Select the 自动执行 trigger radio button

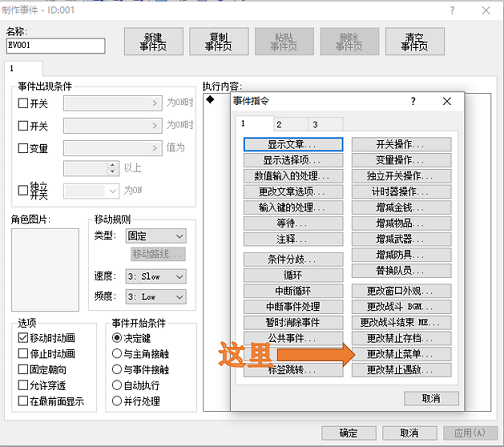117,385
